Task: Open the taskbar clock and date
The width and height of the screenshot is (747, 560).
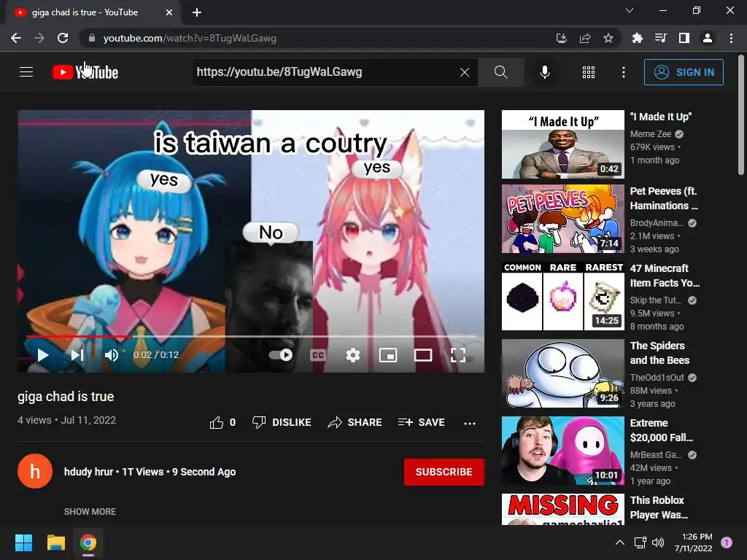Action: click(694, 542)
